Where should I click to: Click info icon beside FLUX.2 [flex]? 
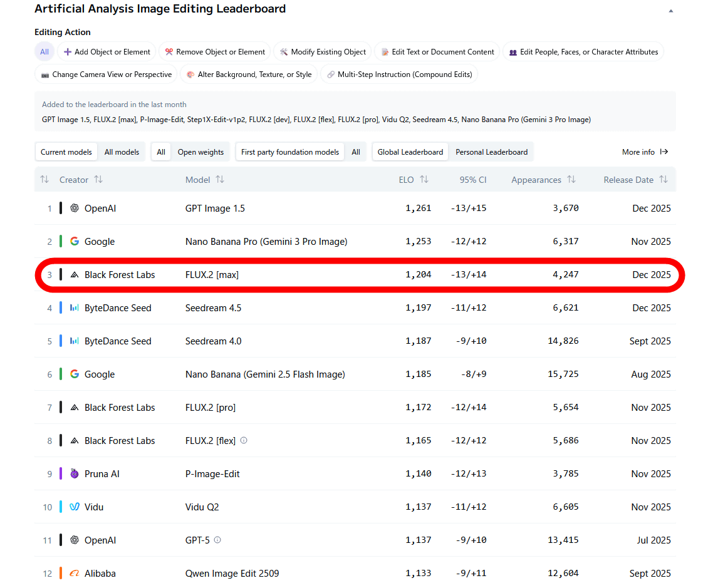(x=244, y=440)
